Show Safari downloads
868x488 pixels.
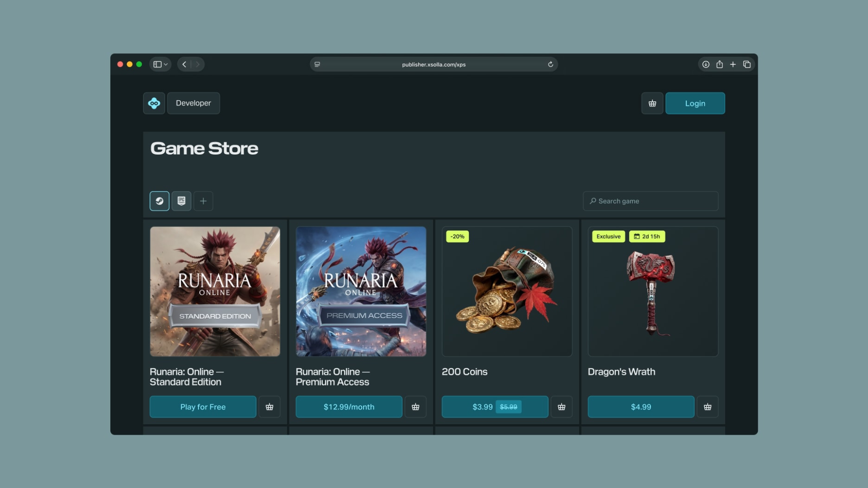[706, 64]
